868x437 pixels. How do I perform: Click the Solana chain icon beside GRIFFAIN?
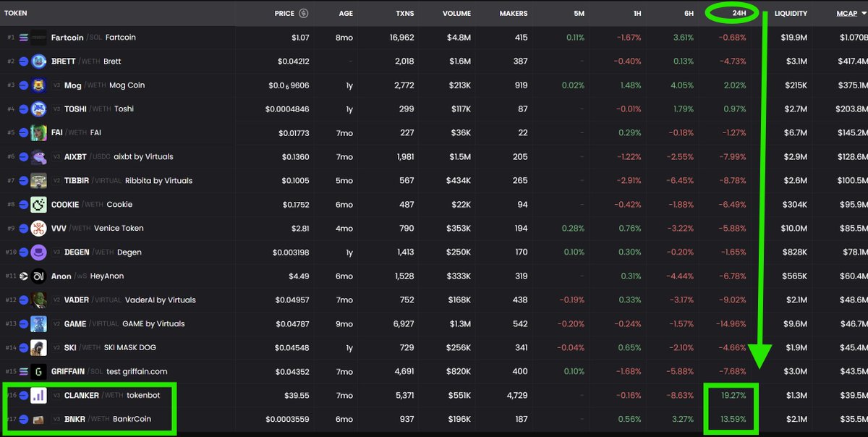(23, 372)
